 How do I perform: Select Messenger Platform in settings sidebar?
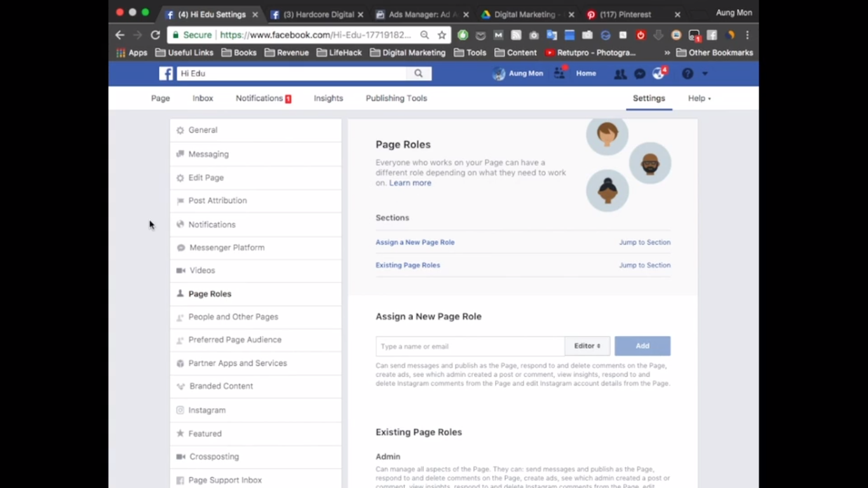coord(255,248)
